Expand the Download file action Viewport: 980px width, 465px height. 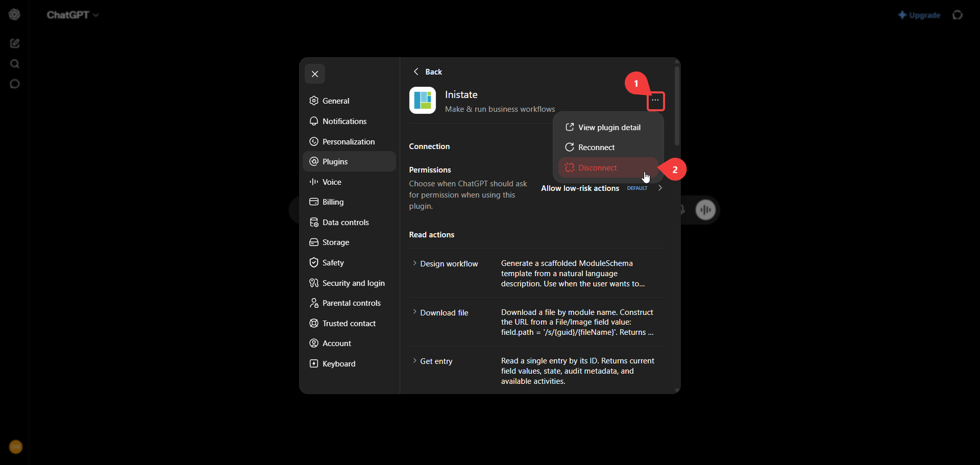point(440,313)
